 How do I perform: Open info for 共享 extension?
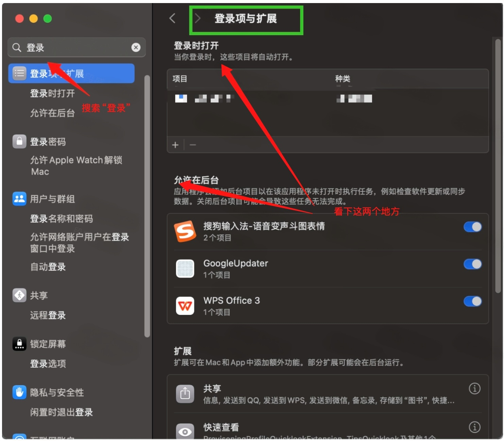[474, 388]
